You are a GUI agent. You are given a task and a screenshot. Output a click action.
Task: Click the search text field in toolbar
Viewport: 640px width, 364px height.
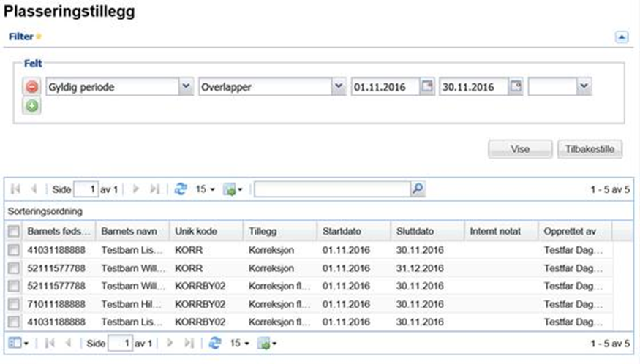[331, 189]
